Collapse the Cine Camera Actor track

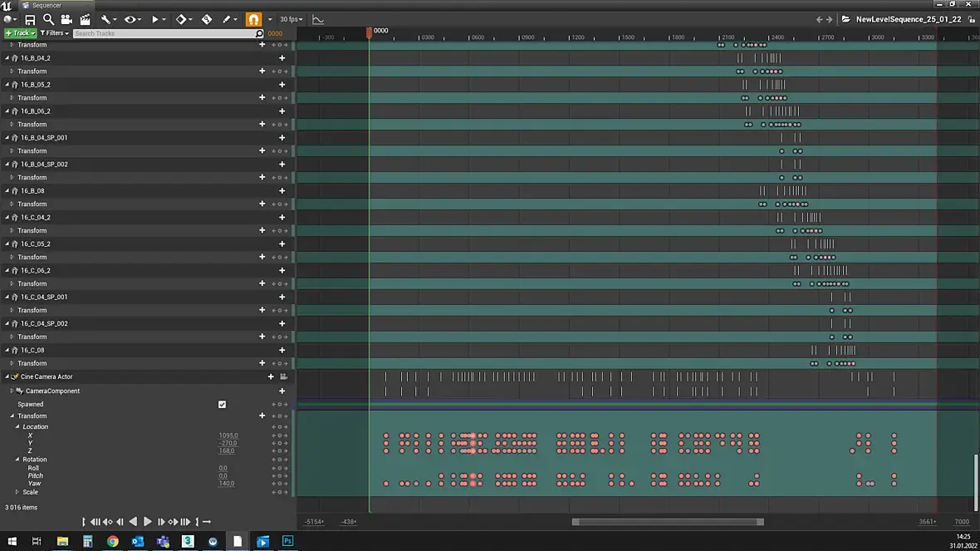point(7,376)
